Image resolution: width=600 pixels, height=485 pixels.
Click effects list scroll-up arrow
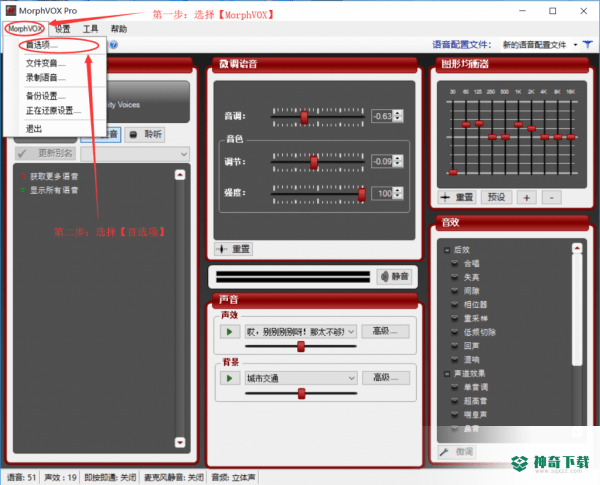click(577, 248)
